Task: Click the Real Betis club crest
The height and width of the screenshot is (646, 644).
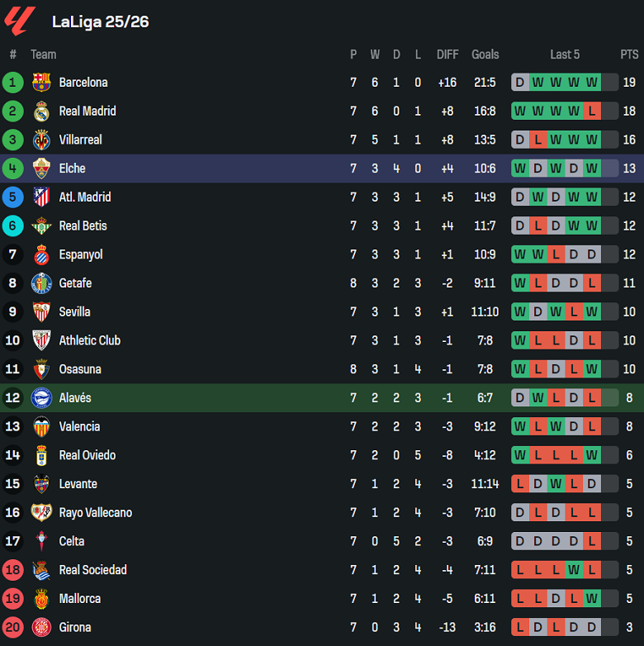Action: pyautogui.click(x=41, y=226)
